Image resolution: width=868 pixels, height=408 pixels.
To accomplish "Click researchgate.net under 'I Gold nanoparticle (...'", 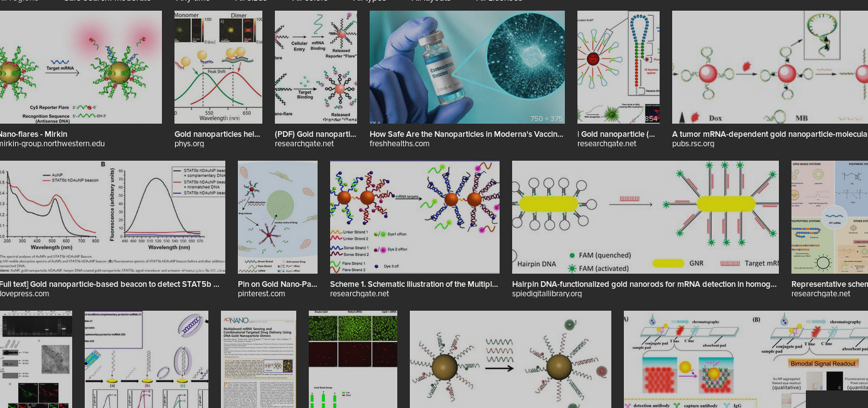I will (x=607, y=144).
